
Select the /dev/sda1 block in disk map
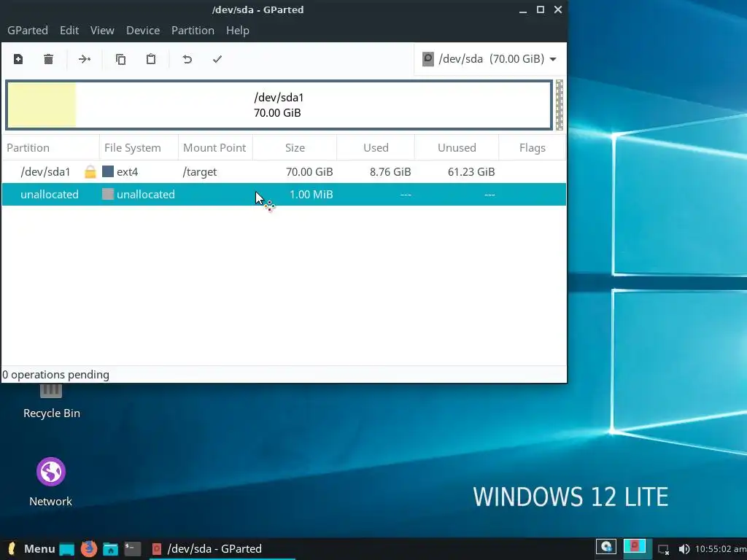[279, 105]
